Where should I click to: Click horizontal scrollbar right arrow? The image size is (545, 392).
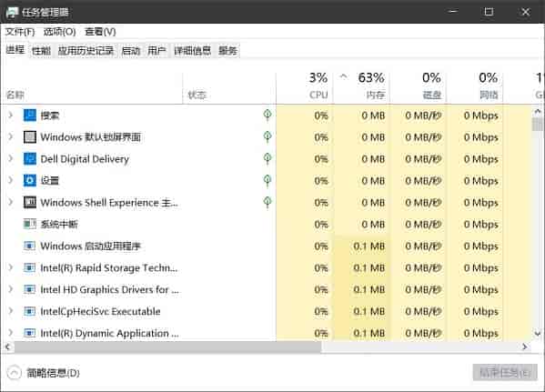pyautogui.click(x=525, y=347)
